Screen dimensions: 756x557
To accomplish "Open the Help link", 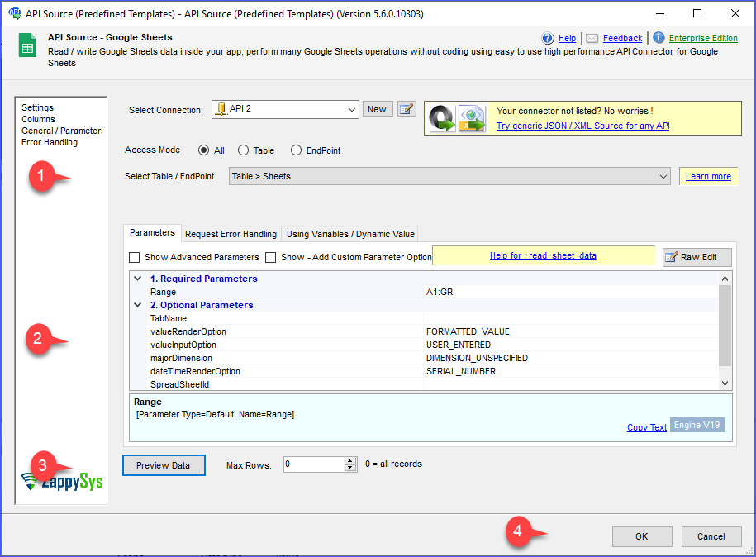I will tap(567, 38).
